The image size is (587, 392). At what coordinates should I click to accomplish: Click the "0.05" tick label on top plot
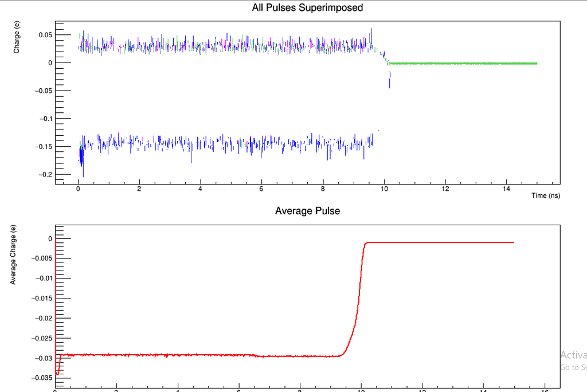(45, 35)
